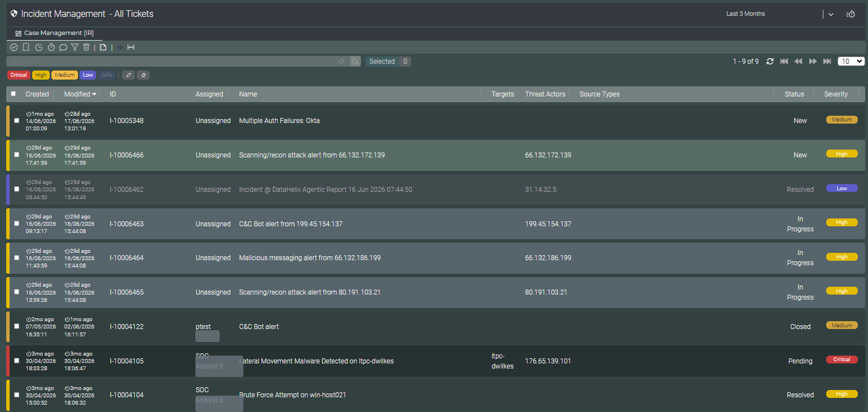
Task: Sort by the Created column header
Action: click(37, 94)
